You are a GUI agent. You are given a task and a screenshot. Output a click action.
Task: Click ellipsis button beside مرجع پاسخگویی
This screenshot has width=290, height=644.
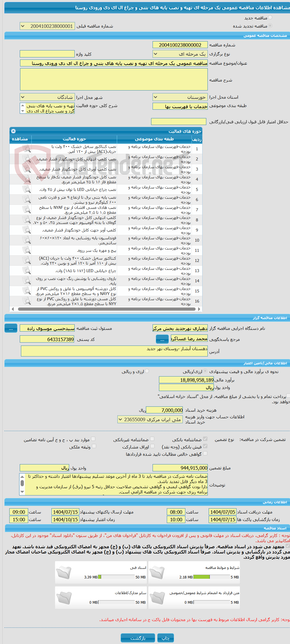(162, 339)
